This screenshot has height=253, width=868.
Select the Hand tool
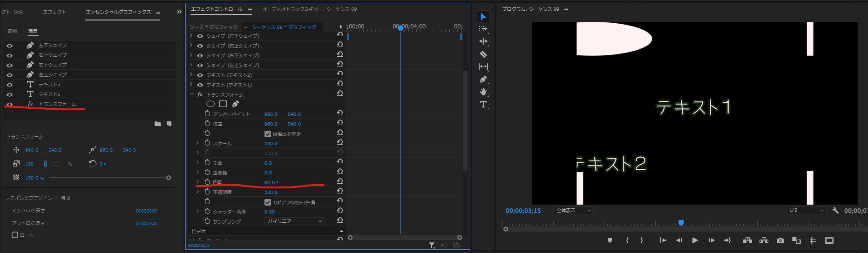[x=483, y=92]
